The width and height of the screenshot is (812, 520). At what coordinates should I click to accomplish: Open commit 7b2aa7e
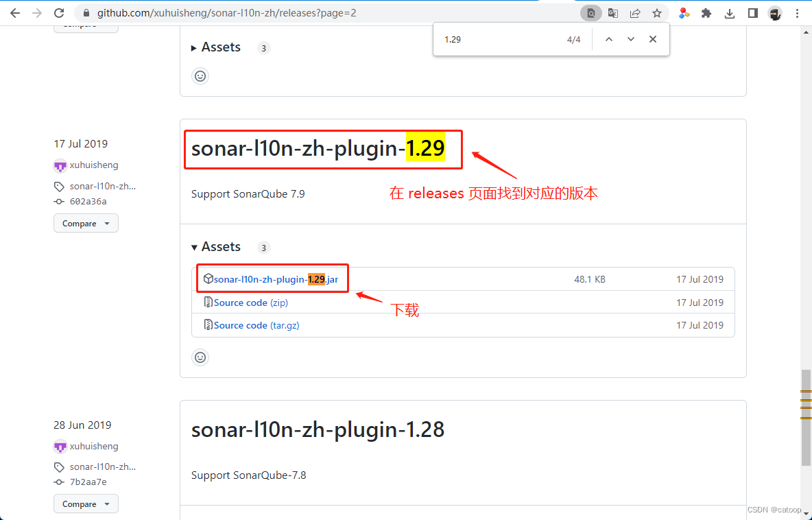click(x=88, y=482)
